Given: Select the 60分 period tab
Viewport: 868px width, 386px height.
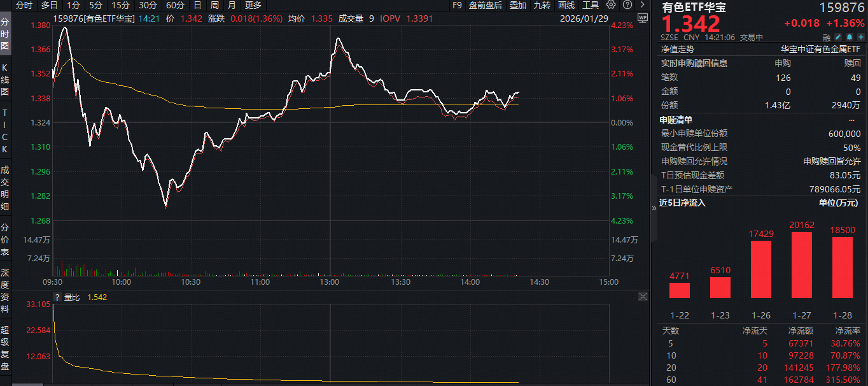Looking at the screenshot, I should click(x=175, y=6).
